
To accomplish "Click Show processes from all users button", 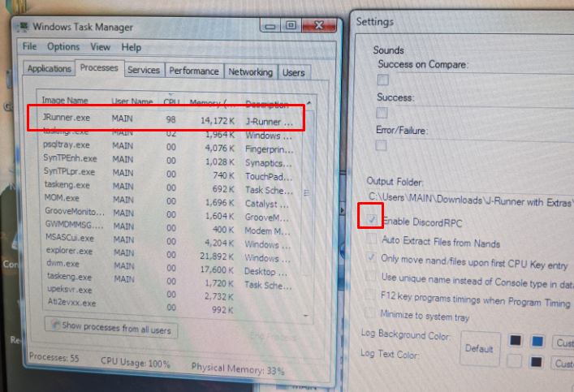I will pyautogui.click(x=111, y=327).
